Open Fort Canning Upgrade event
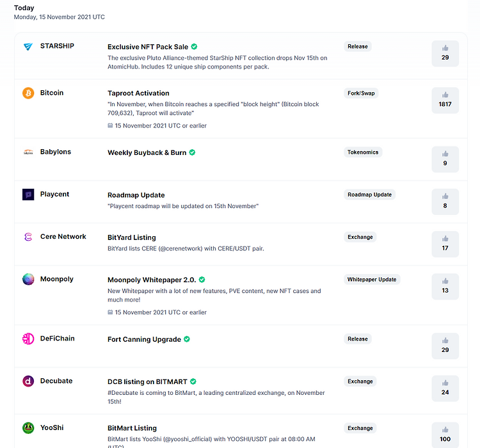 [x=144, y=339]
